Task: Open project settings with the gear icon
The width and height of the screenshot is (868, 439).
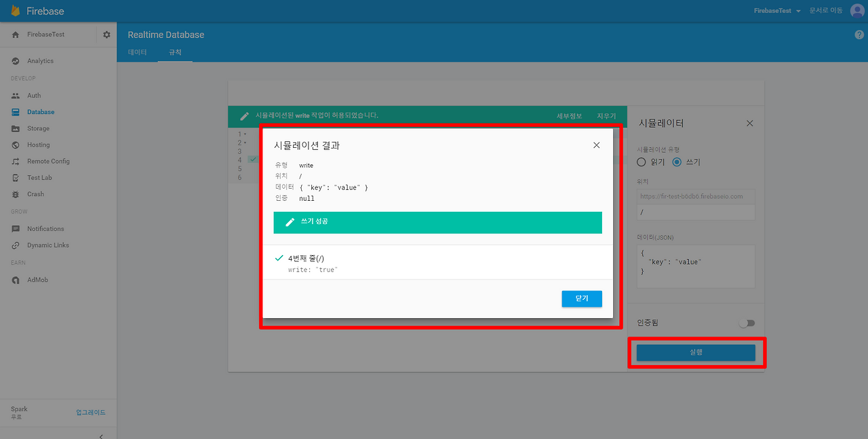Action: 106,34
